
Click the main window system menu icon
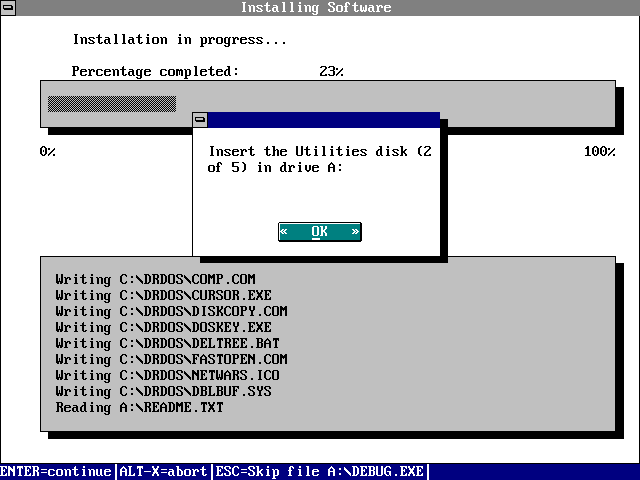[8, 8]
